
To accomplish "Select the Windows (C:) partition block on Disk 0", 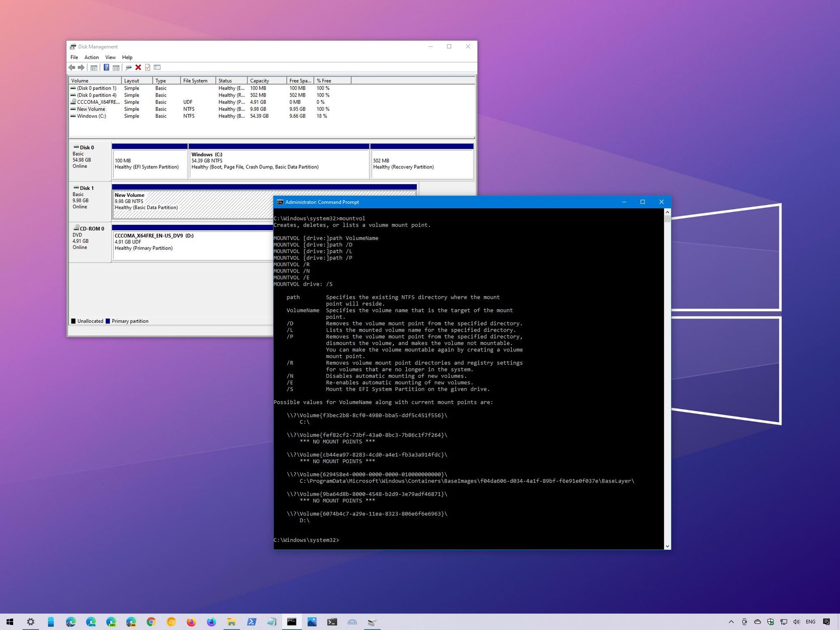I will [279, 163].
